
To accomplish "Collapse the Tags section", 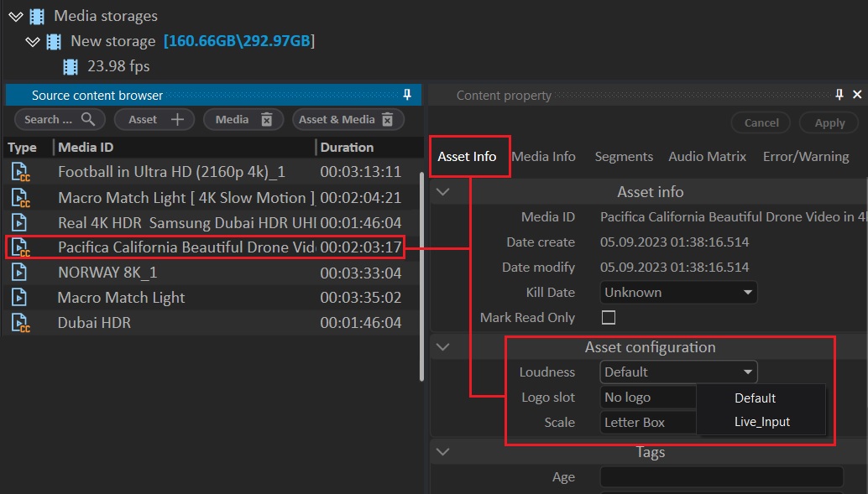I will coord(443,452).
